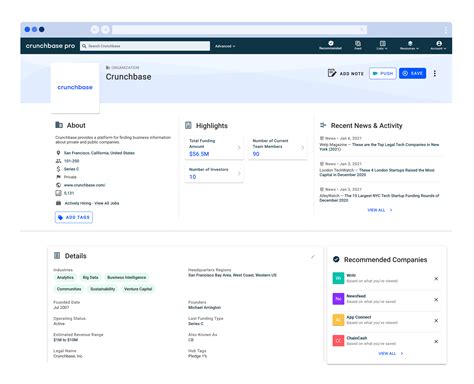Click the edit pencil icon in Details

click(313, 257)
